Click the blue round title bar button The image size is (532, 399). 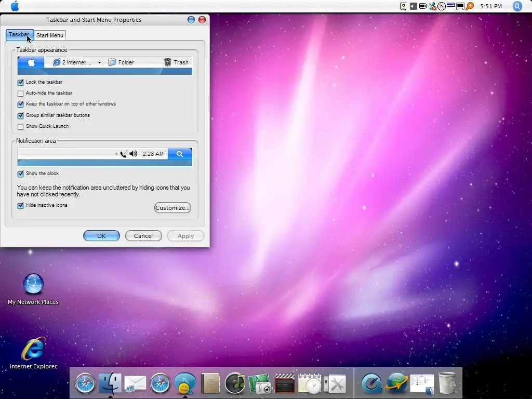click(x=191, y=20)
